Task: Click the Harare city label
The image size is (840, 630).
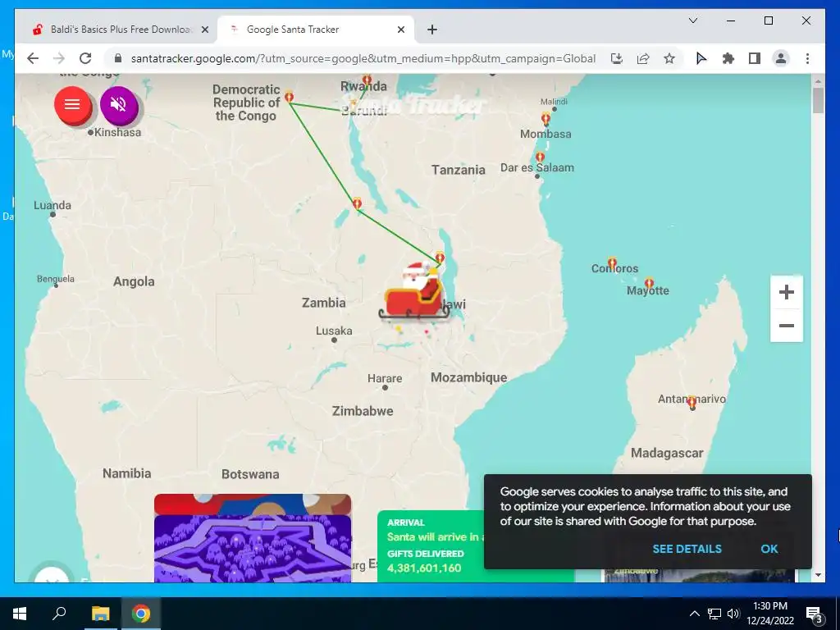Action: tap(384, 378)
